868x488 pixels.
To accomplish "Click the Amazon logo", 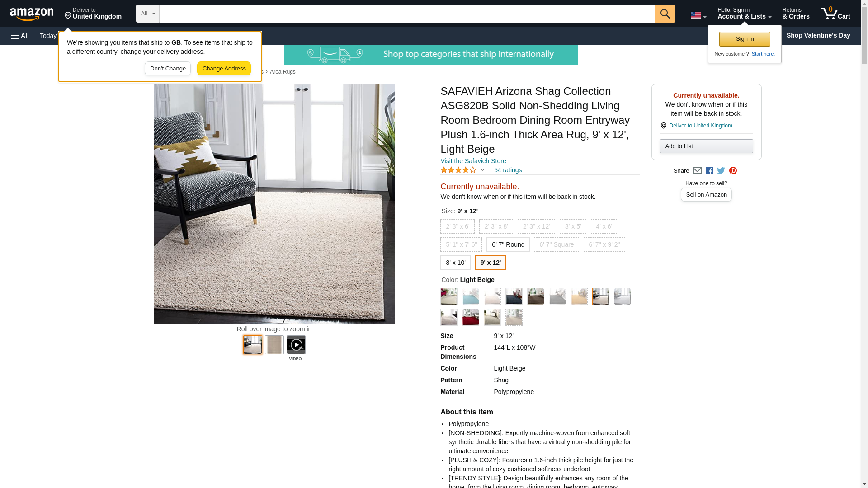I will click(32, 14).
